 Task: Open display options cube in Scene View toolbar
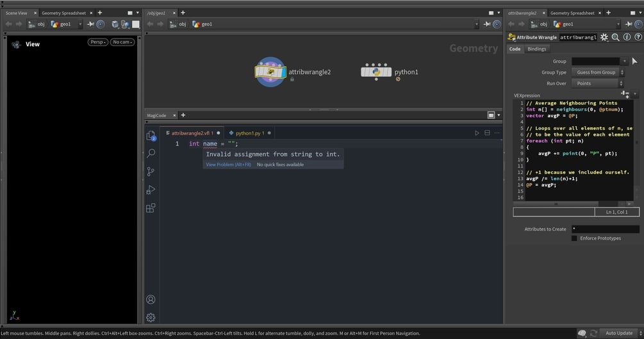(x=115, y=24)
